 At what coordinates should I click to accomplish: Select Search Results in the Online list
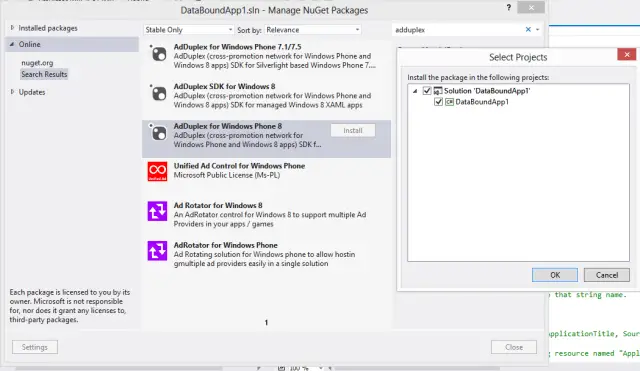(x=44, y=74)
